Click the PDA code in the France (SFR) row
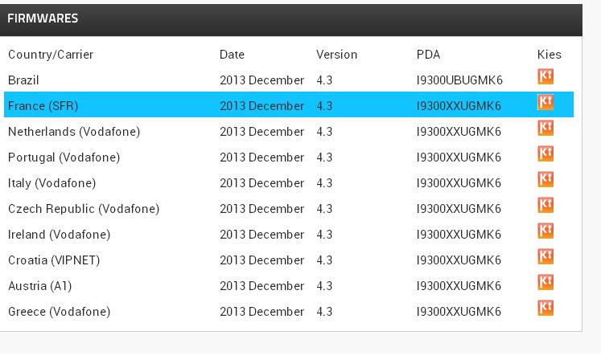Screen dimensions: 601x364 click(459, 105)
